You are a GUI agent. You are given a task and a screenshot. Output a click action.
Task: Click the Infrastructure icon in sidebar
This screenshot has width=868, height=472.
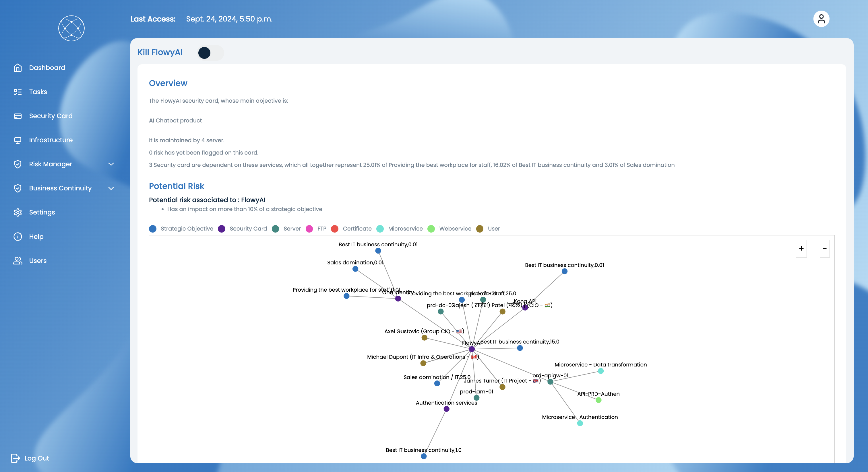pyautogui.click(x=18, y=140)
